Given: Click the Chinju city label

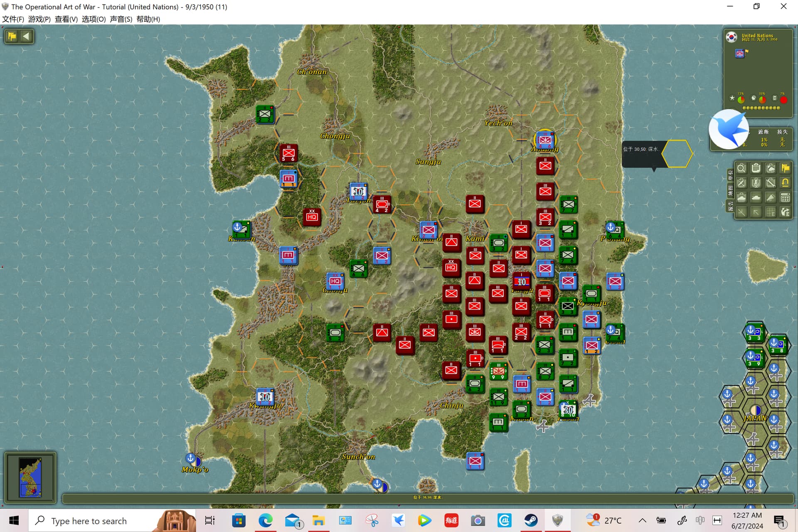Looking at the screenshot, I should [x=451, y=405].
